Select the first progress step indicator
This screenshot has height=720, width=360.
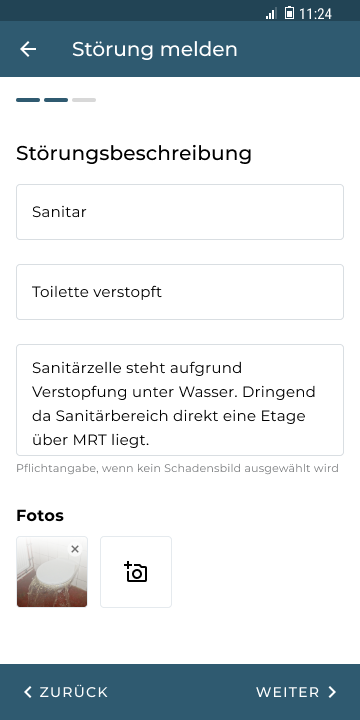pyautogui.click(x=28, y=100)
